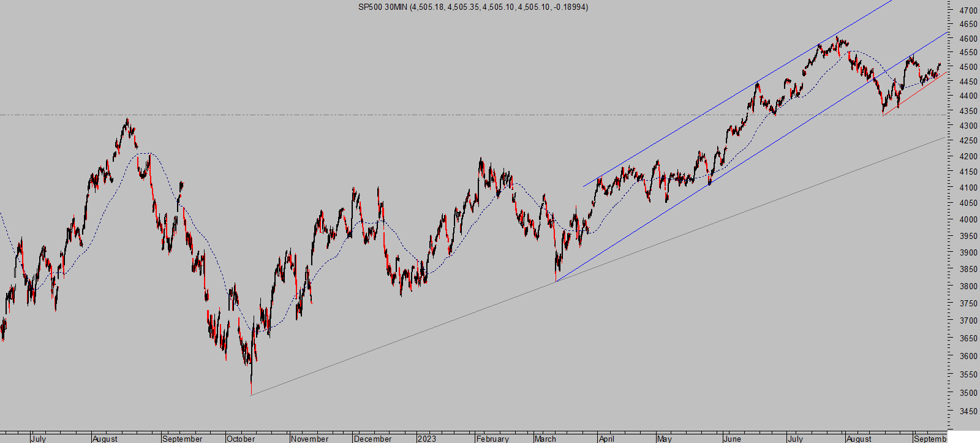Click the SP500 30MIN chart title text

click(473, 7)
